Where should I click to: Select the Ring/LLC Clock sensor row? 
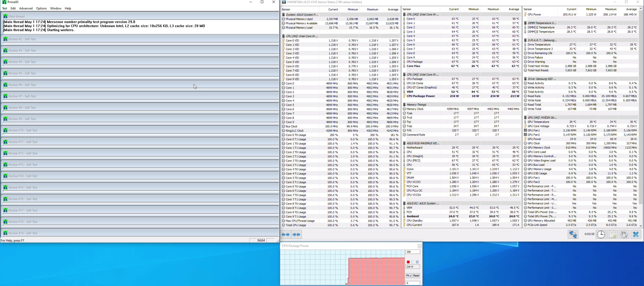point(340,131)
